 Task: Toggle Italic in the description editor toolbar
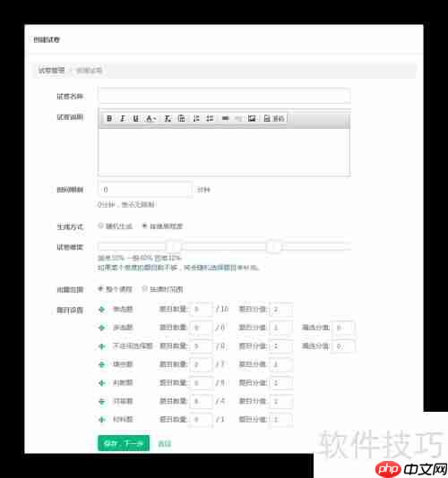(x=123, y=118)
